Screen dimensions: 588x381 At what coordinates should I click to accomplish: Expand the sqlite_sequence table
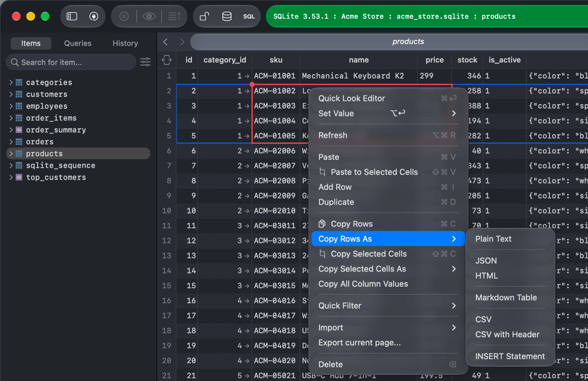(x=11, y=166)
